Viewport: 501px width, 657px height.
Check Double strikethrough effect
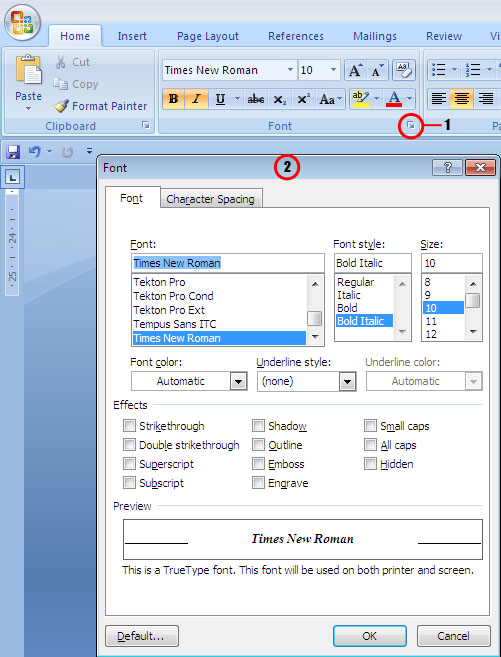[x=129, y=445]
